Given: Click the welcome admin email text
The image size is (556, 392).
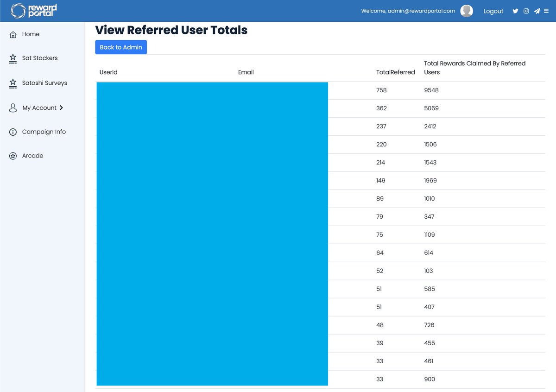Looking at the screenshot, I should click(x=408, y=11).
